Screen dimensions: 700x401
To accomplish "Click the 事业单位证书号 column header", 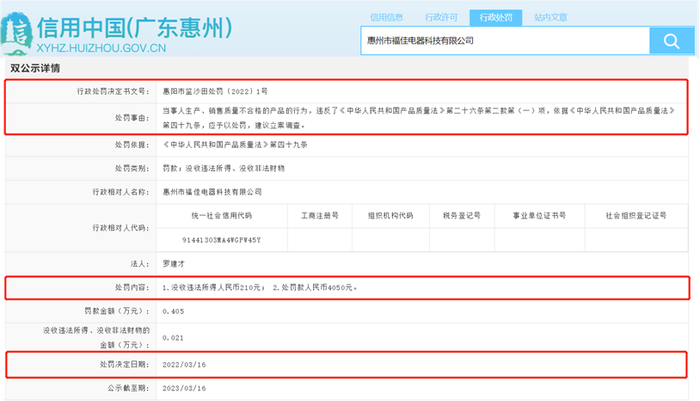I will click(539, 216).
